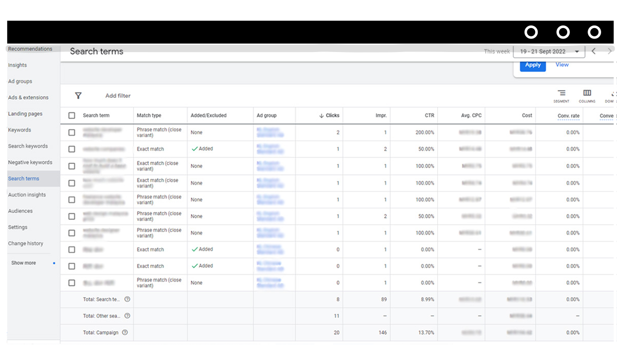Click the Search terms page heading

[97, 51]
